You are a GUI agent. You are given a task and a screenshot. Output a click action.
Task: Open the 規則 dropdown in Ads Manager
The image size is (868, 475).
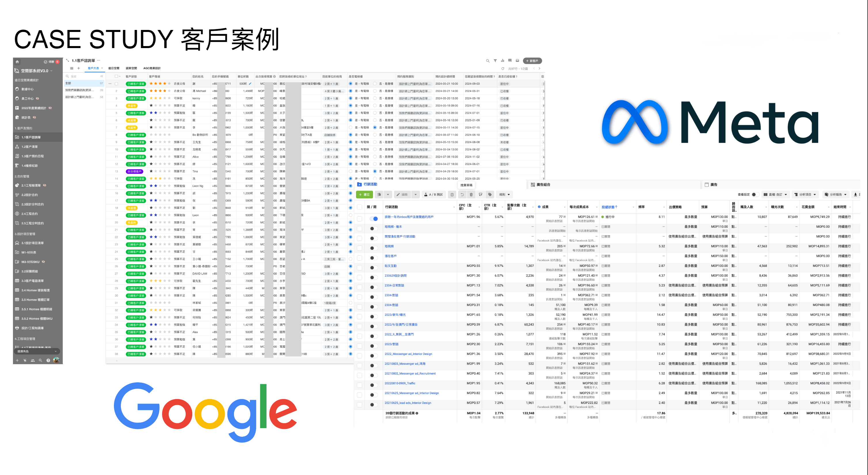(505, 195)
